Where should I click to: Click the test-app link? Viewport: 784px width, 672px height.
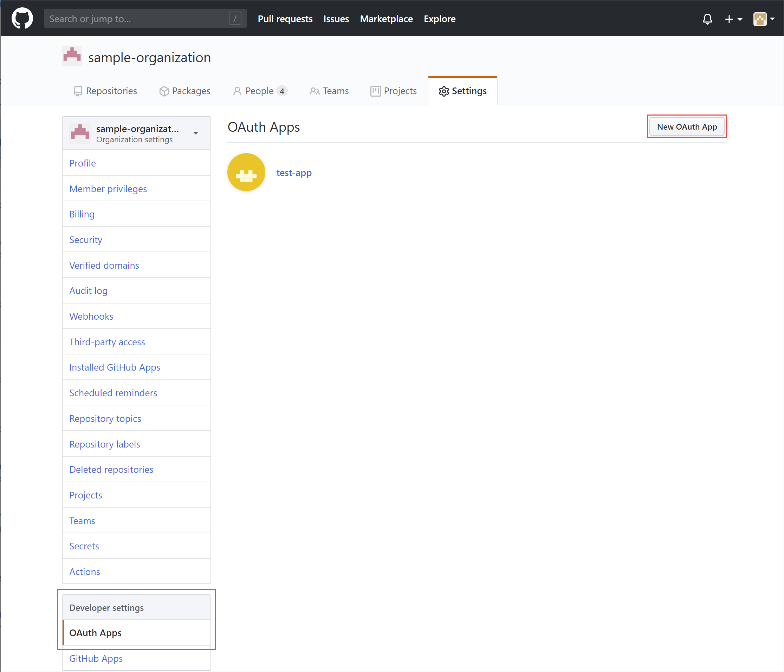click(294, 172)
